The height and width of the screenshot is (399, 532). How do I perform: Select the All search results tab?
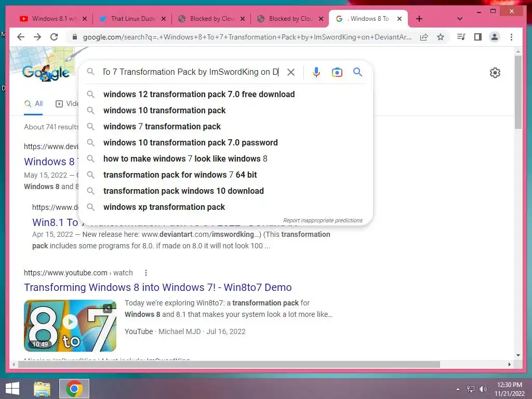(33, 104)
